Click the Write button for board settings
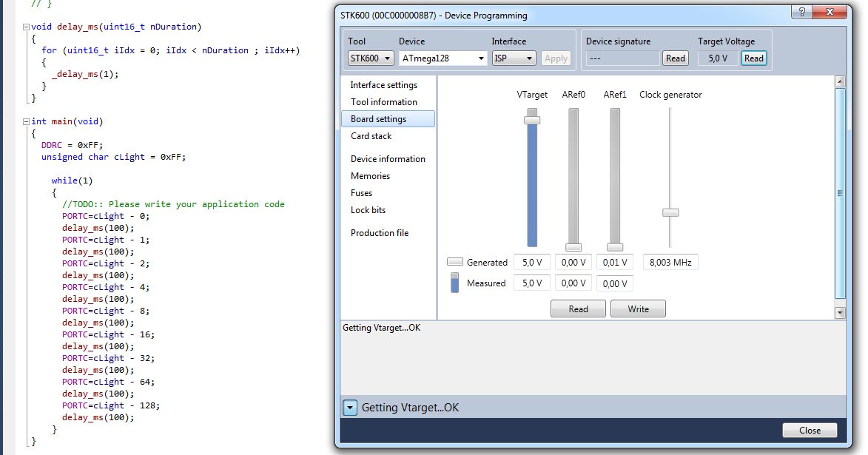Screen dimensions: 868x455 tap(638, 309)
